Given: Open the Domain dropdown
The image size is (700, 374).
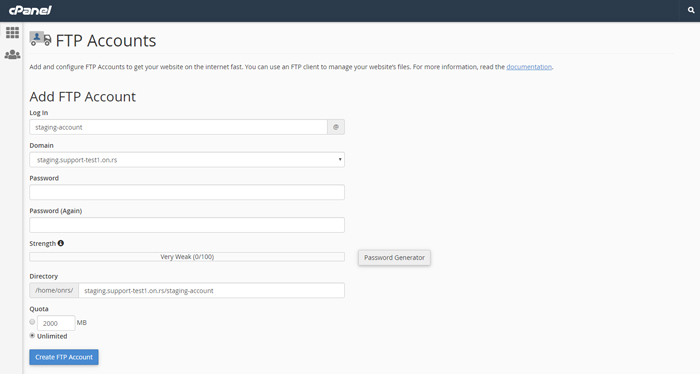Looking at the screenshot, I should [x=187, y=160].
